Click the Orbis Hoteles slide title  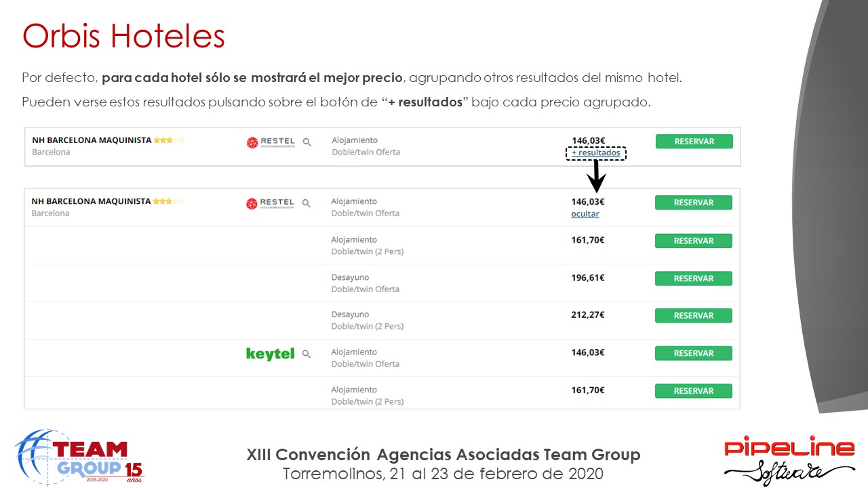click(x=123, y=36)
